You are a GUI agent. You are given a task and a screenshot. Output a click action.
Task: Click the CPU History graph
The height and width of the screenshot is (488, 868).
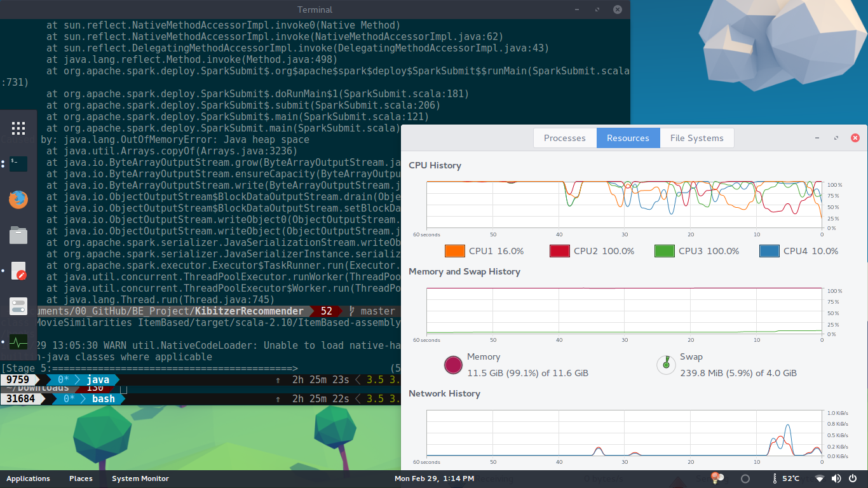(x=624, y=204)
